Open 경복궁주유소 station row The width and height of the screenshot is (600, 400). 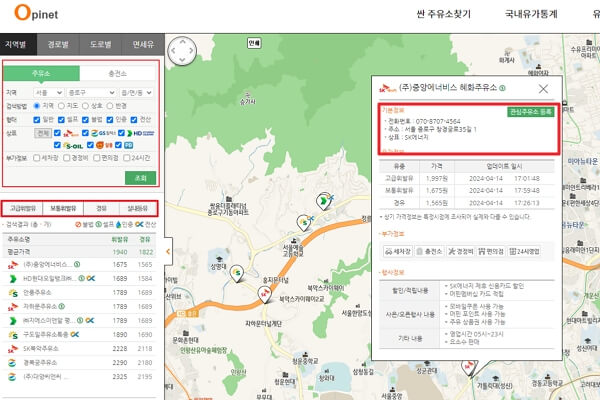[80, 362]
